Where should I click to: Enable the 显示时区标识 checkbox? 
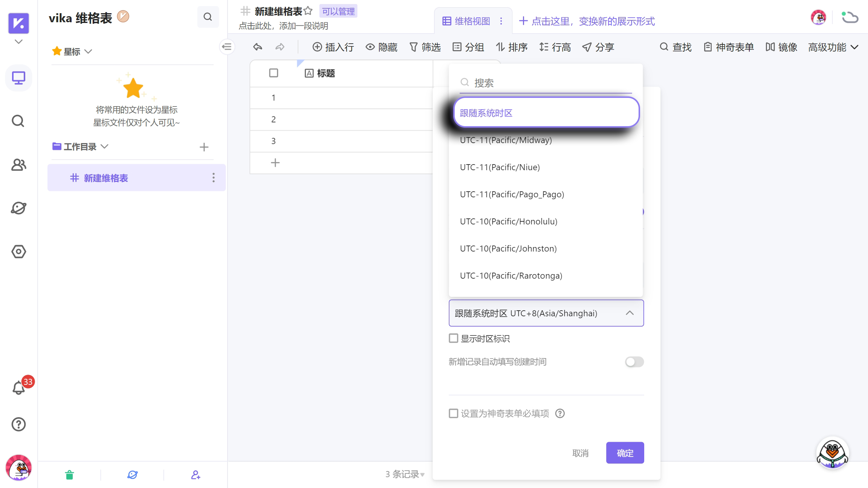[x=454, y=338]
